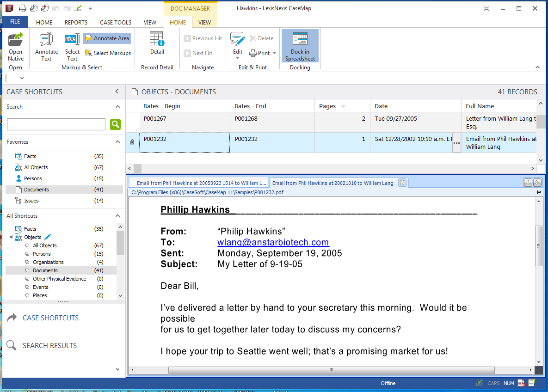The image size is (548, 392).
Task: Open the record Detail view
Action: [157, 43]
